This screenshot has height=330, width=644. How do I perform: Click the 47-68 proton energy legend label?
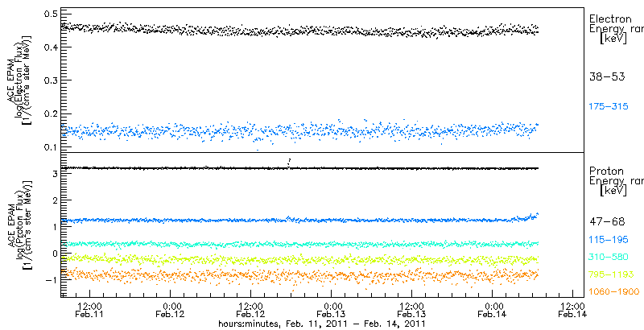(x=607, y=222)
